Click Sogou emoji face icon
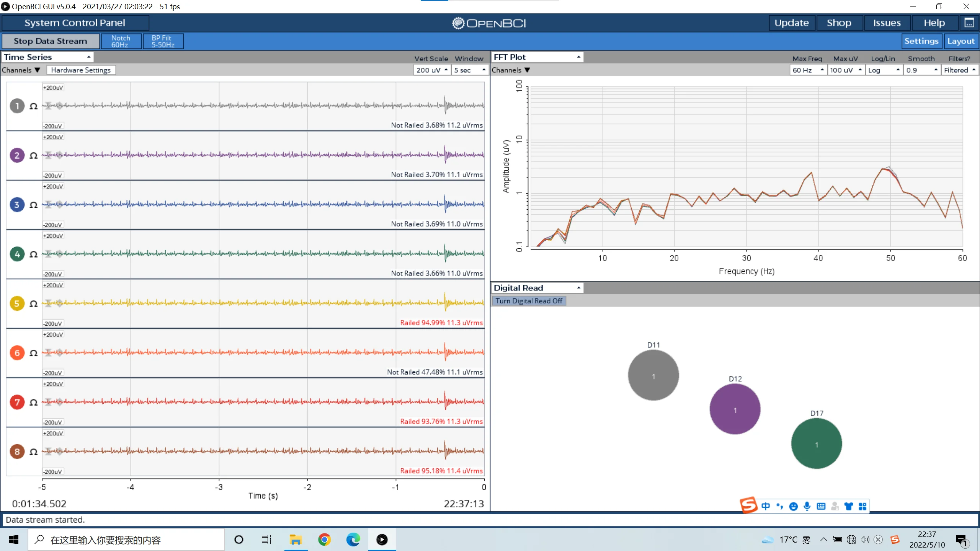Screen dimensions: 980x551 pyautogui.click(x=794, y=506)
